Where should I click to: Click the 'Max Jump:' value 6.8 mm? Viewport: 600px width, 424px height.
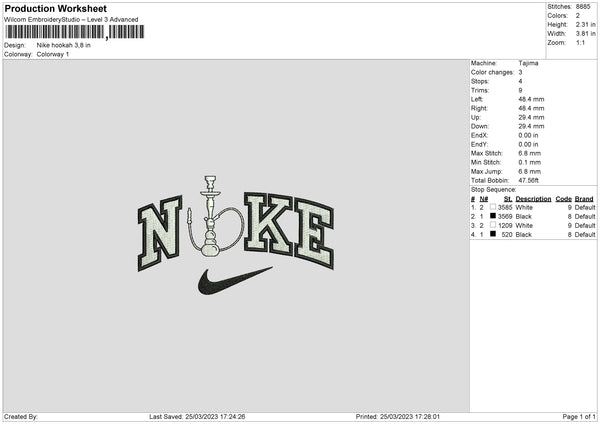(530, 172)
